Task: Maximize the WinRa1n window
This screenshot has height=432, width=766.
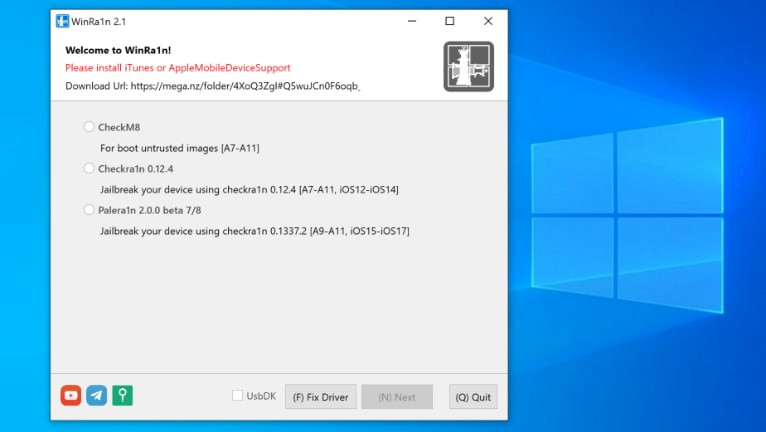Action: (x=449, y=21)
